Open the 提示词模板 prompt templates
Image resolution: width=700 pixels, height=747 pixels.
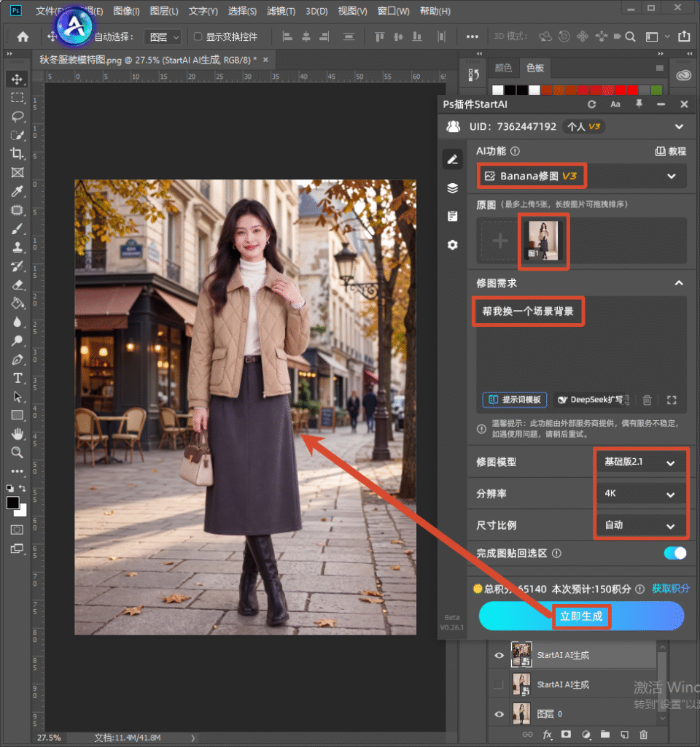pyautogui.click(x=515, y=400)
